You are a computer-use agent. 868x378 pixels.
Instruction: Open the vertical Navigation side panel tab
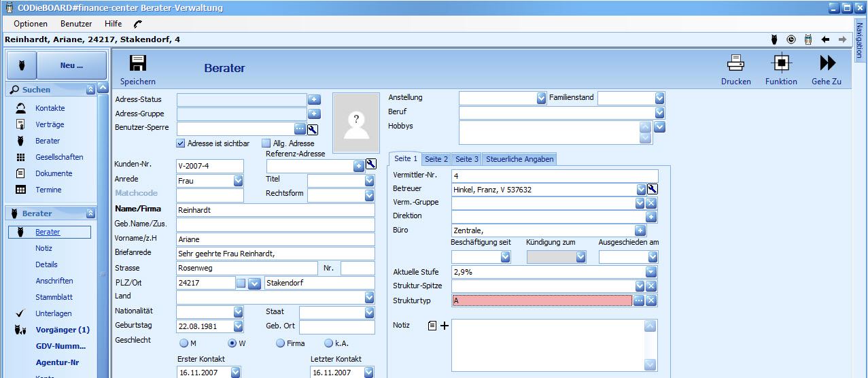861,39
